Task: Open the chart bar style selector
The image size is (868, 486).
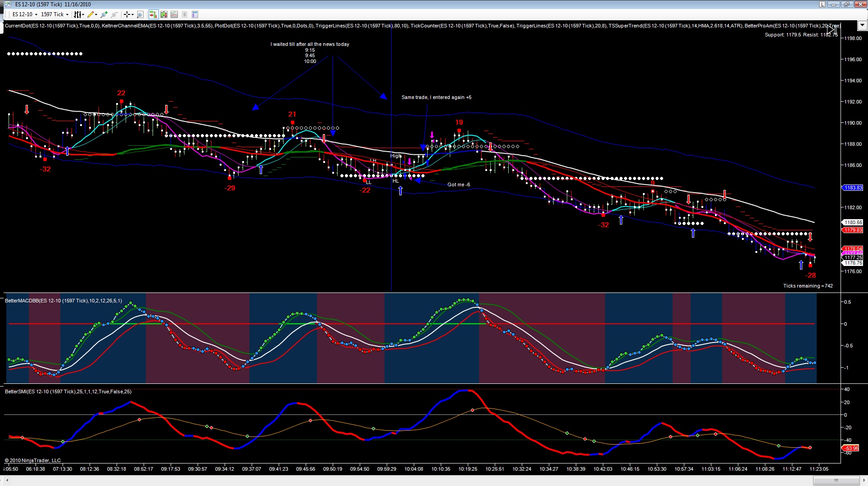Action: pos(77,14)
